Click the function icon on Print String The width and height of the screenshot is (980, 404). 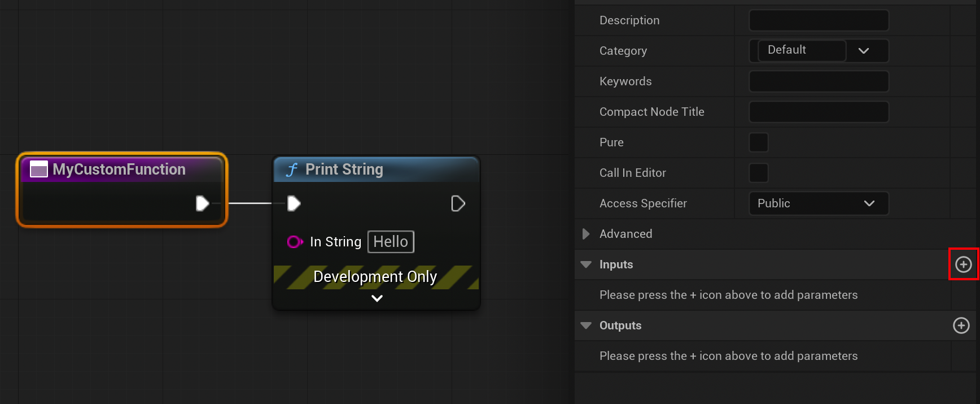(x=292, y=170)
